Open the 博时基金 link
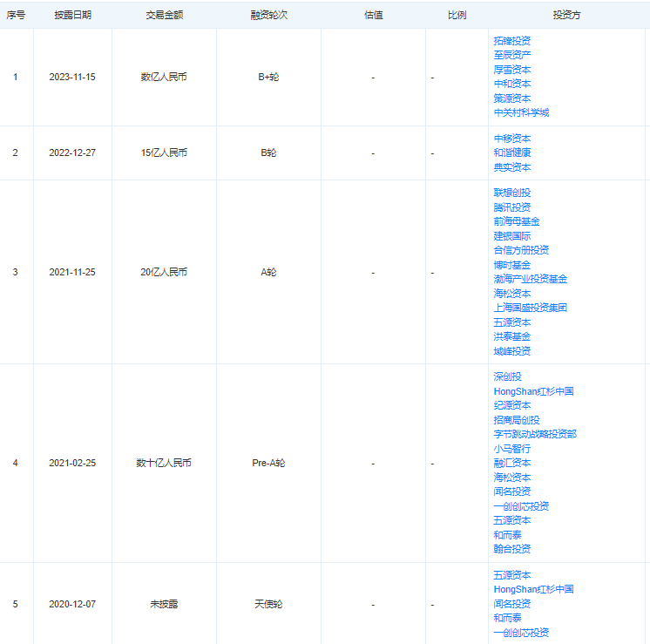This screenshot has width=650, height=644. (511, 265)
